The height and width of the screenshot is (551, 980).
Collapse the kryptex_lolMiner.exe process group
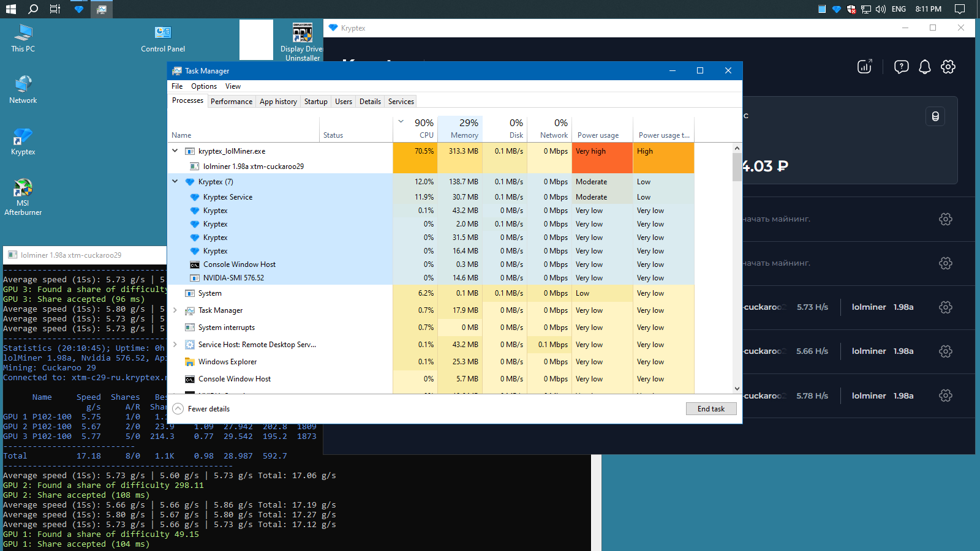175,151
